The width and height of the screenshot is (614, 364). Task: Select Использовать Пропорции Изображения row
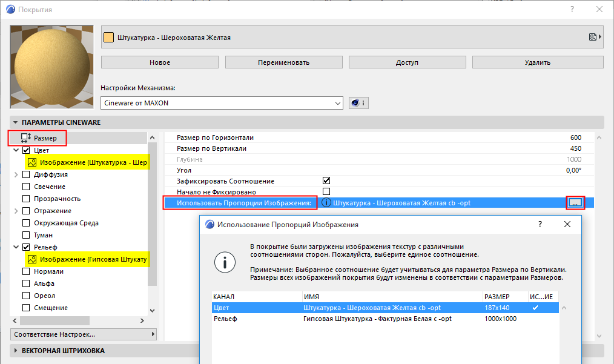pyautogui.click(x=379, y=202)
